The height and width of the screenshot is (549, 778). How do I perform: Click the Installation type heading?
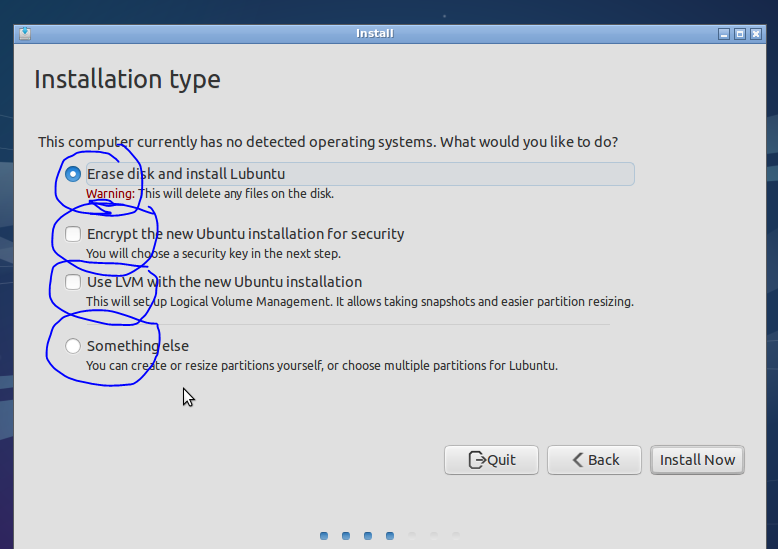pyautogui.click(x=127, y=79)
